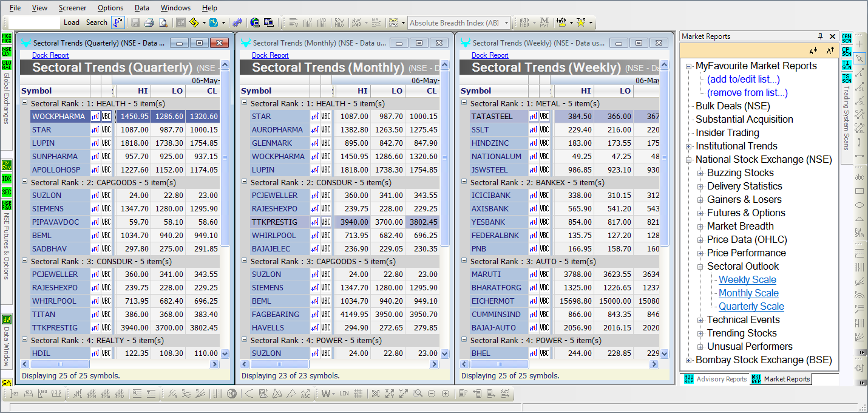This screenshot has height=413, width=868.
Task: Select the crosshair plus tool in right strip
Action: click(x=860, y=44)
